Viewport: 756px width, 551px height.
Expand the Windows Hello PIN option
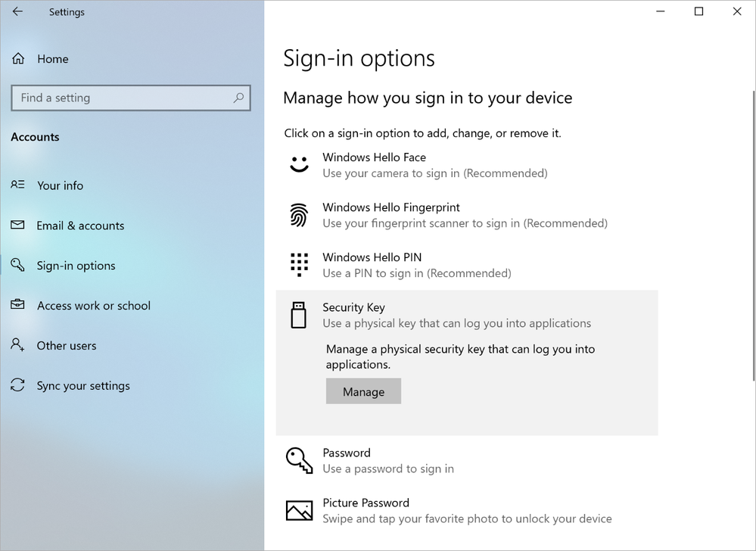pos(467,265)
